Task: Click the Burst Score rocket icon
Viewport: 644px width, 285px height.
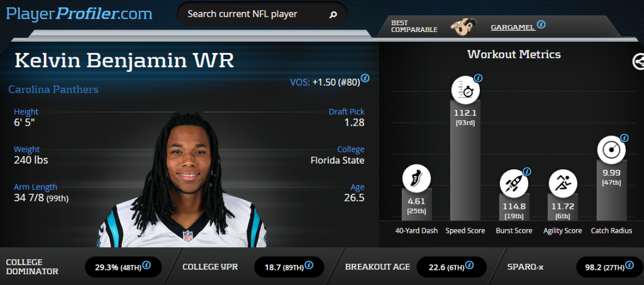Action: click(514, 182)
